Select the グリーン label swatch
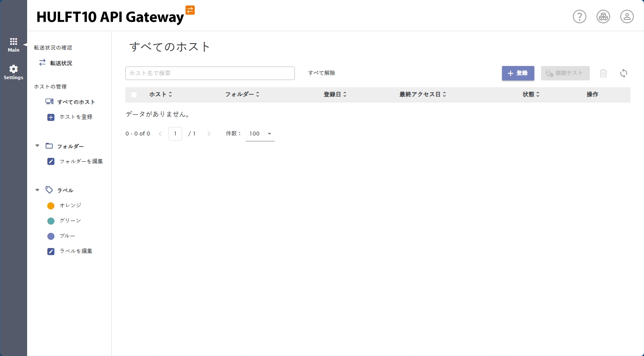 coord(51,221)
